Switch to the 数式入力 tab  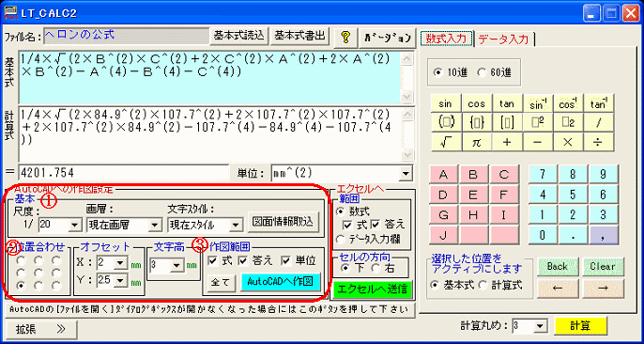(x=446, y=39)
